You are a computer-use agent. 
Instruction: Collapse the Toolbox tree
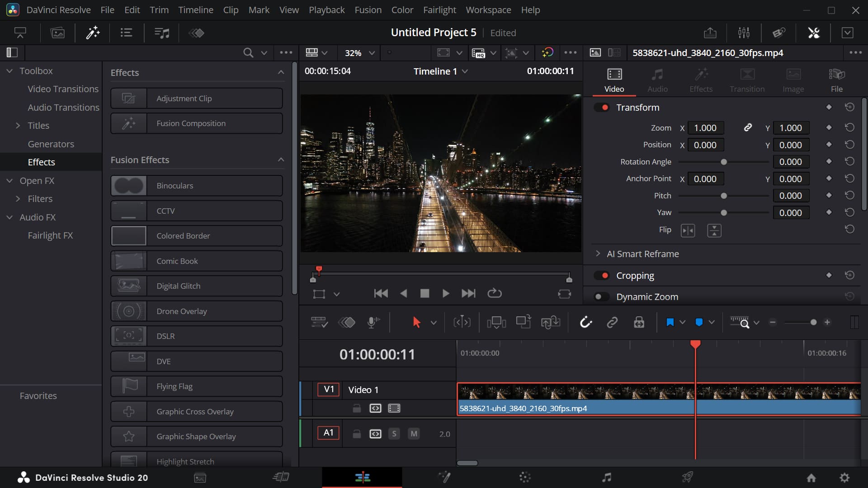tap(9, 71)
